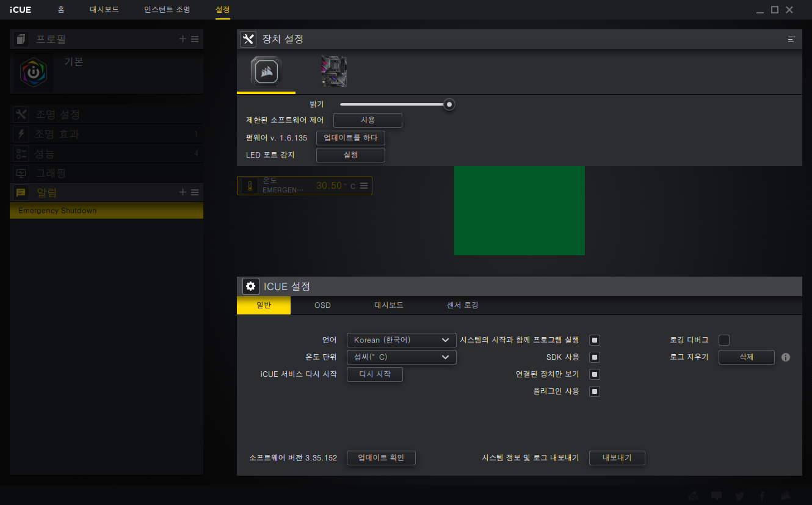Toggle the 플러그인 사용 checkbox
This screenshot has width=812, height=505.
(x=595, y=391)
